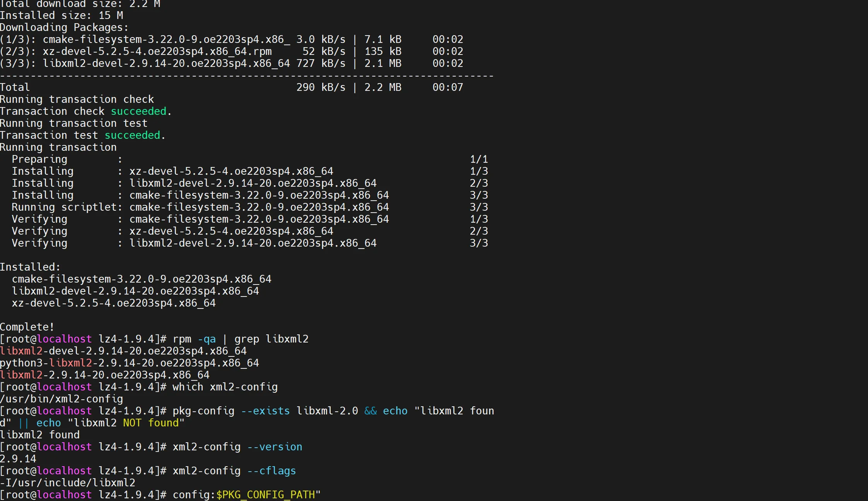Click xz-devel under Installed list
This screenshot has width=868, height=501.
114,303
